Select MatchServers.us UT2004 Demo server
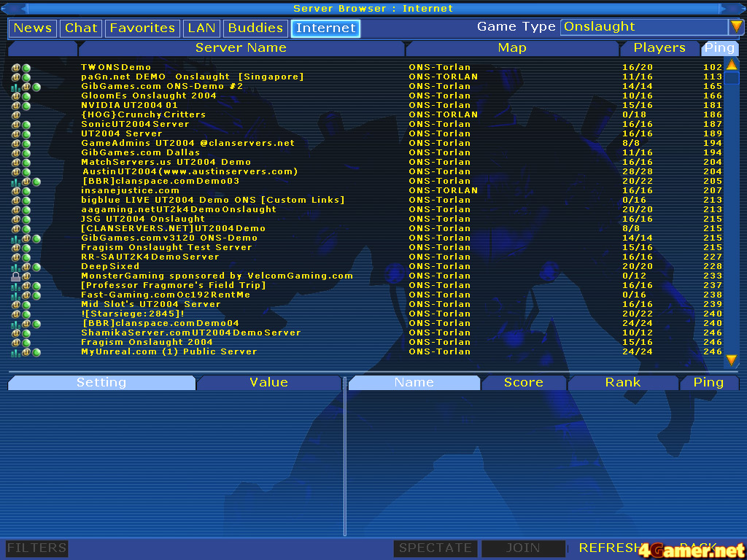Viewport: 747px width, 560px height. pyautogui.click(x=367, y=163)
